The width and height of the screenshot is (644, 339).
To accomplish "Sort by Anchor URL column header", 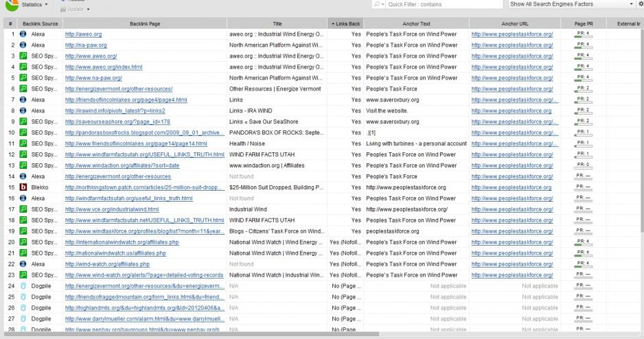I will (x=515, y=24).
